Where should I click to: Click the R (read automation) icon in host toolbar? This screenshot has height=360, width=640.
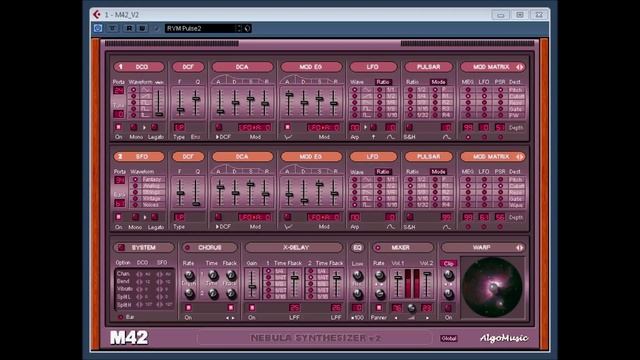pos(129,28)
